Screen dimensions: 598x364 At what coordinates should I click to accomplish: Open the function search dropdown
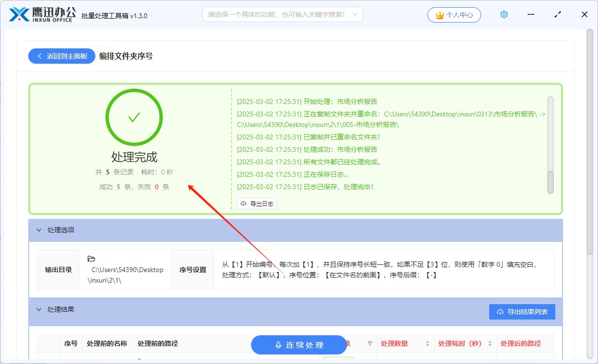[x=283, y=14]
